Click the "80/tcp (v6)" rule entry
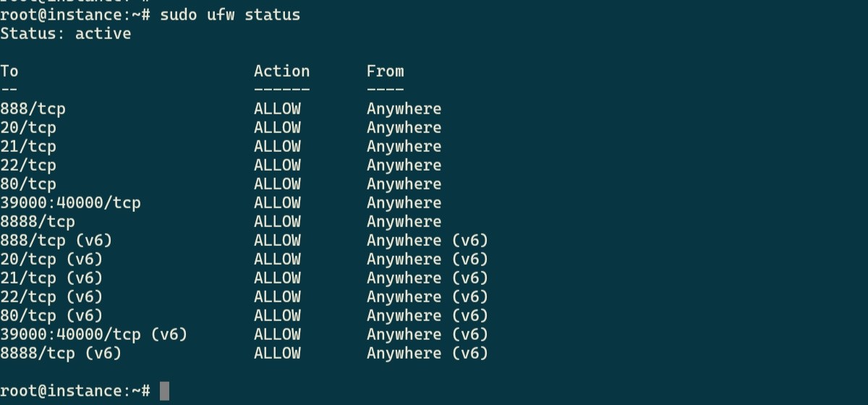Viewport: 868px width, 405px height. (x=51, y=315)
